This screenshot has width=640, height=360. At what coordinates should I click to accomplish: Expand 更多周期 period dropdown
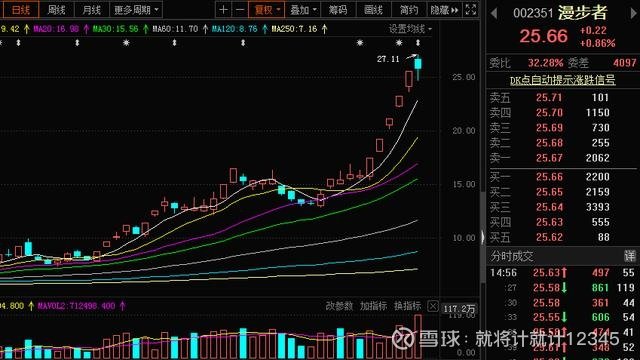(x=136, y=9)
